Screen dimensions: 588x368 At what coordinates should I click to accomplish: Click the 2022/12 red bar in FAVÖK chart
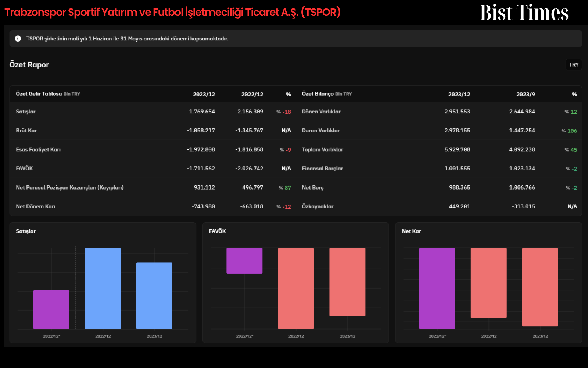point(296,289)
